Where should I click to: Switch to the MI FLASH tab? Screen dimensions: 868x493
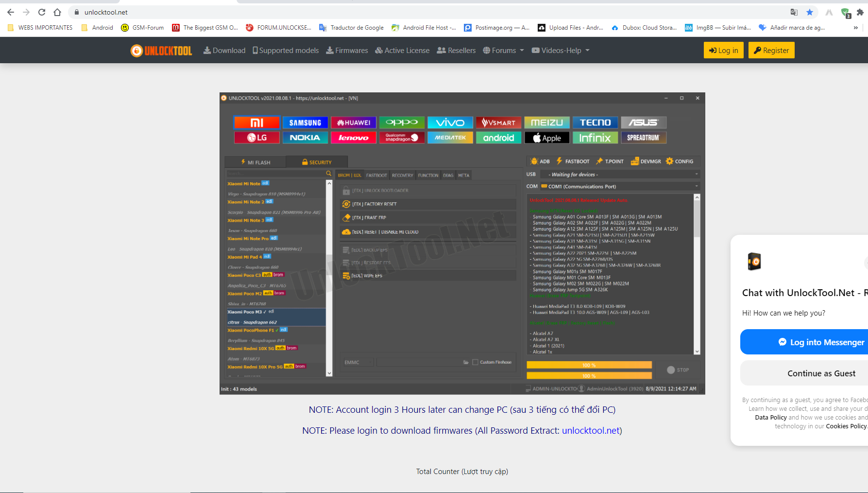pyautogui.click(x=256, y=162)
